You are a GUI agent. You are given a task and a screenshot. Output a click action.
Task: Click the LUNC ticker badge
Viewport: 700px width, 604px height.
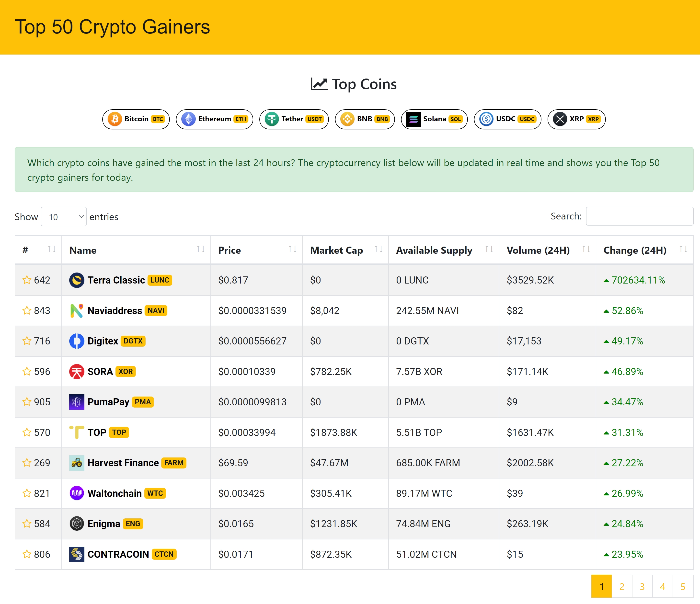[x=160, y=280]
